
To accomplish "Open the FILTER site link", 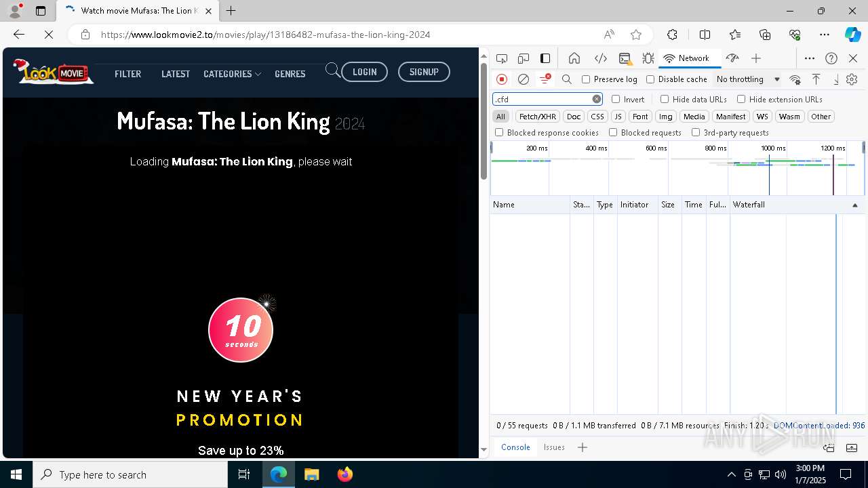I will (x=127, y=74).
